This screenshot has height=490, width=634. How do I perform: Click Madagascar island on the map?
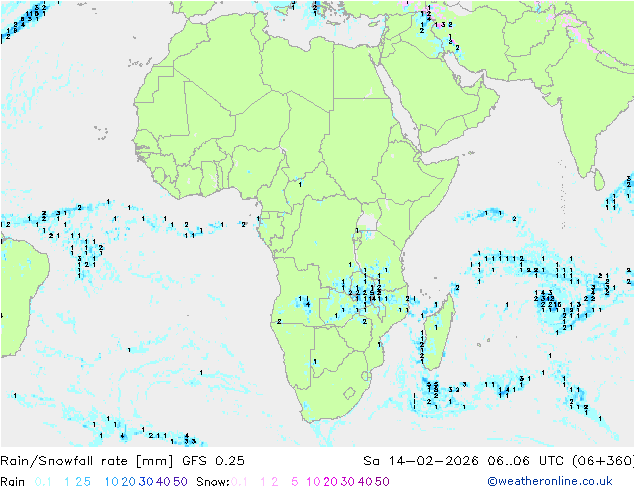click(439, 332)
